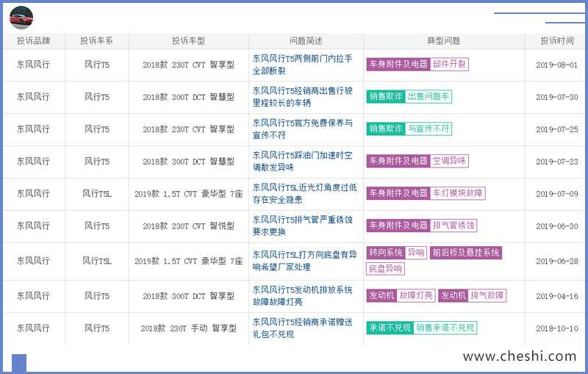Select the 投诉车系 column header
The width and height of the screenshot is (588, 374).
pyautogui.click(x=96, y=40)
